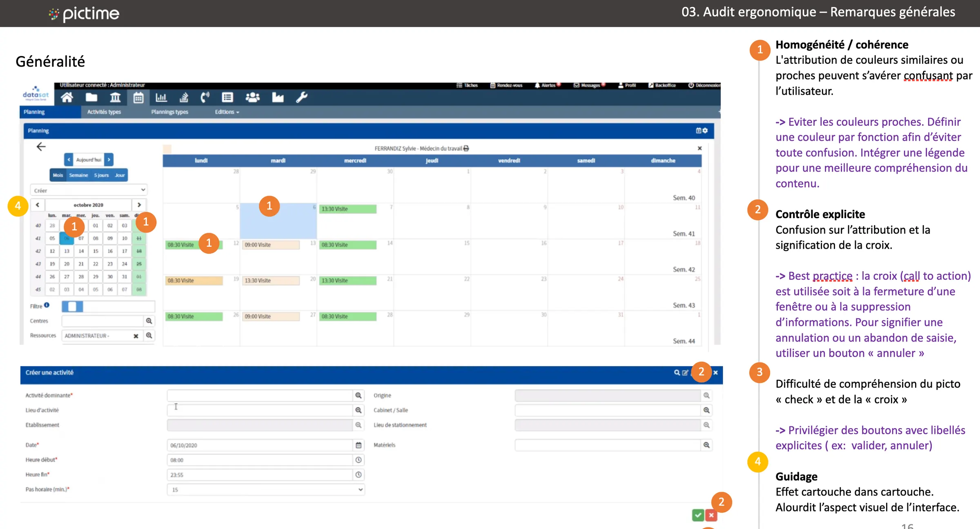Cancel activity with the red cross button
Viewport: 980px width, 529px height.
click(711, 515)
